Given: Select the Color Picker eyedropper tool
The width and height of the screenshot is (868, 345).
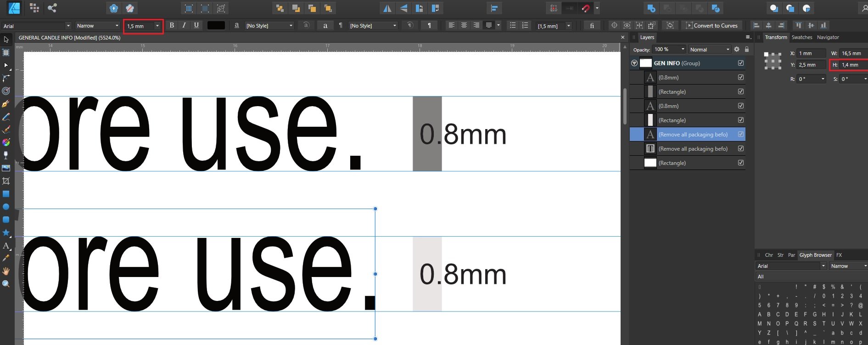Looking at the screenshot, I should 6,258.
